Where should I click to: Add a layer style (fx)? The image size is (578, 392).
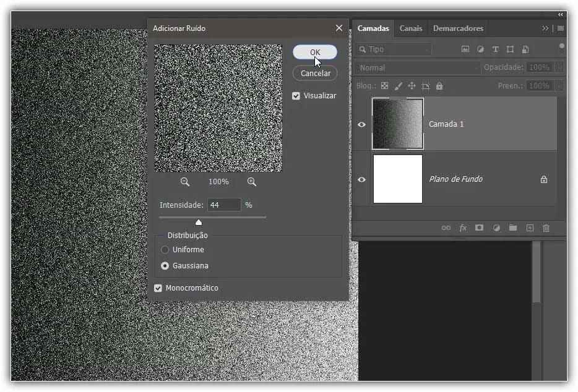coord(463,228)
